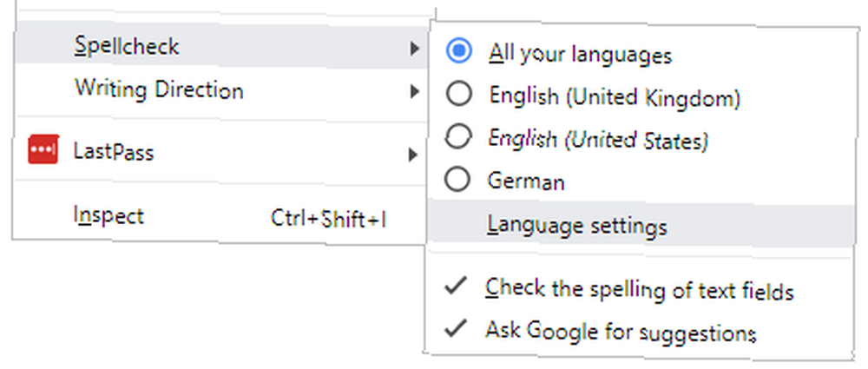The image size is (868, 369).
Task: Choose Inspect from the context menu
Action: click(220, 217)
